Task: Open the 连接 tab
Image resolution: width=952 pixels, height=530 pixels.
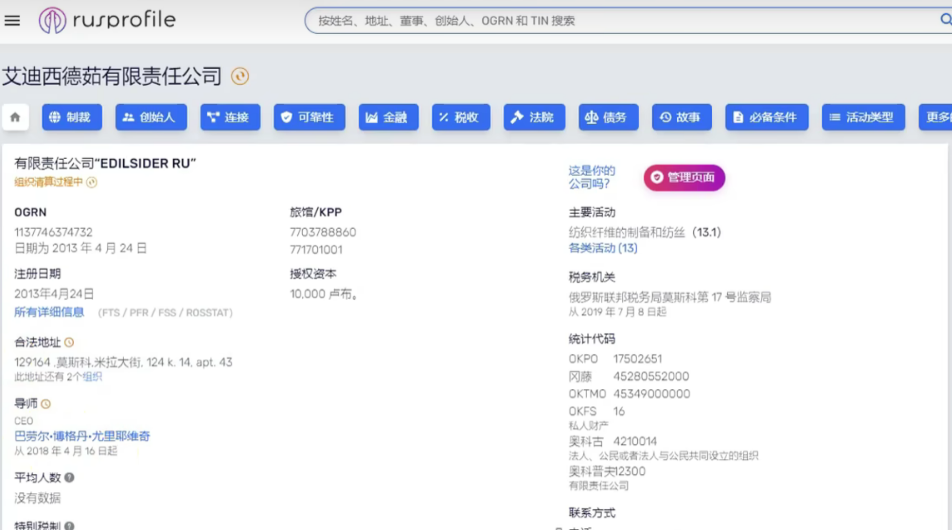Action: tap(230, 117)
